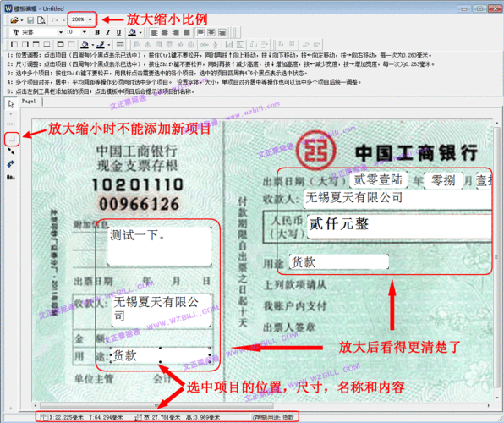Image resolution: width=504 pixels, height=423 pixels.
Task: Select the 测试一下。 text field on stub
Action: point(160,246)
